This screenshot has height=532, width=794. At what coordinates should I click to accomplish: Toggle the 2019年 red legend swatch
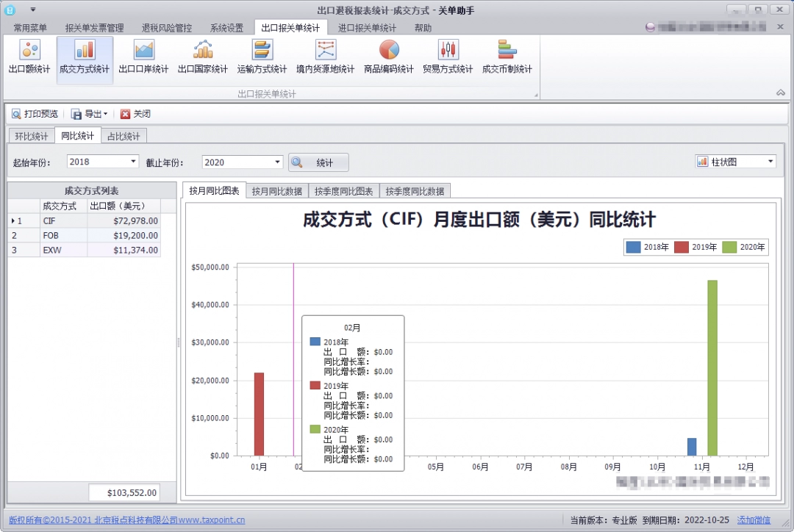point(681,247)
